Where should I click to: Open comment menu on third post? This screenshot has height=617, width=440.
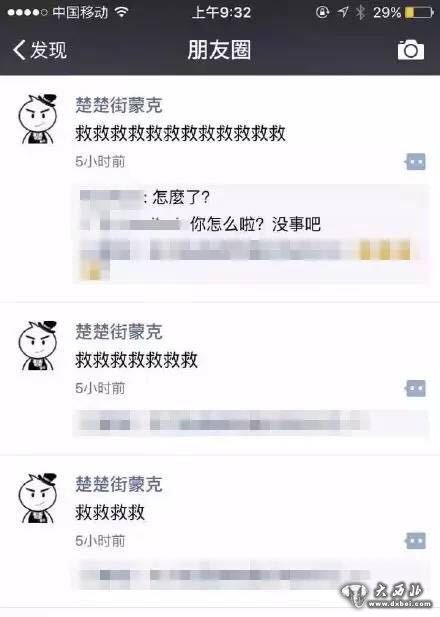(x=415, y=541)
